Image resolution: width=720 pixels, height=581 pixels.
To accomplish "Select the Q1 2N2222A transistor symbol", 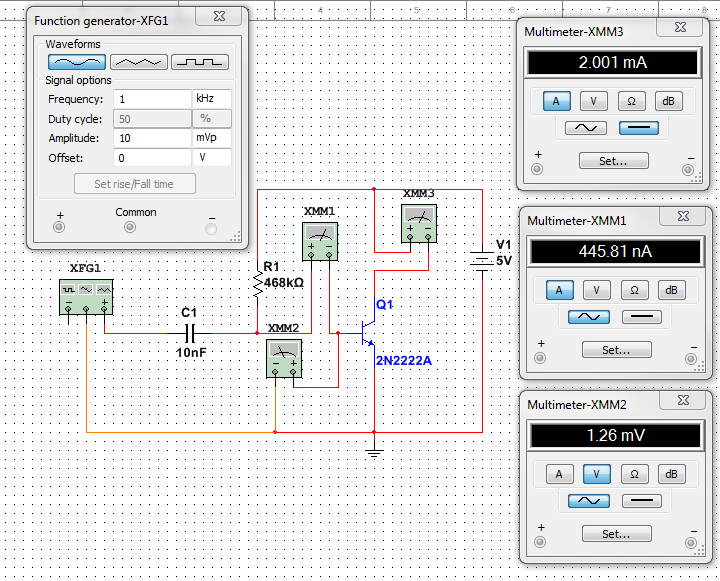I will pyautogui.click(x=368, y=331).
